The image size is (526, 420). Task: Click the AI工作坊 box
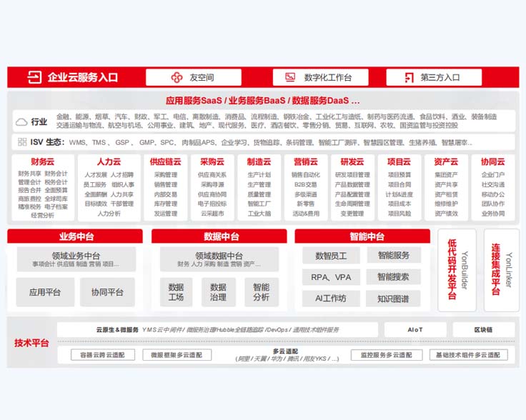(x=331, y=299)
